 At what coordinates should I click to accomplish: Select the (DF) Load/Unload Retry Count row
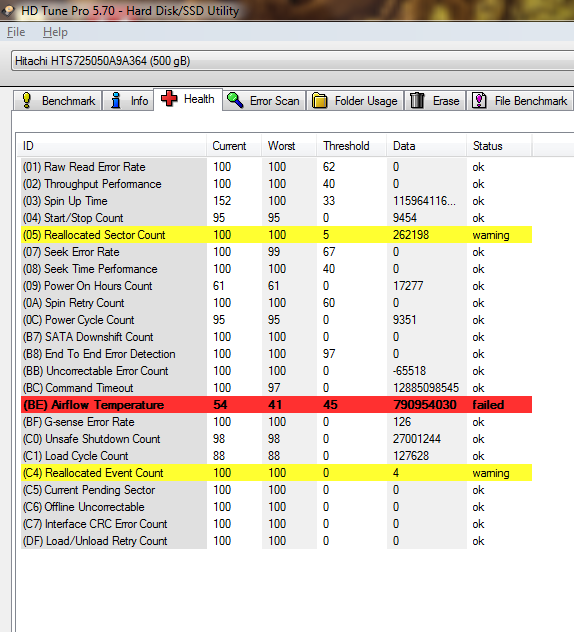click(277, 541)
